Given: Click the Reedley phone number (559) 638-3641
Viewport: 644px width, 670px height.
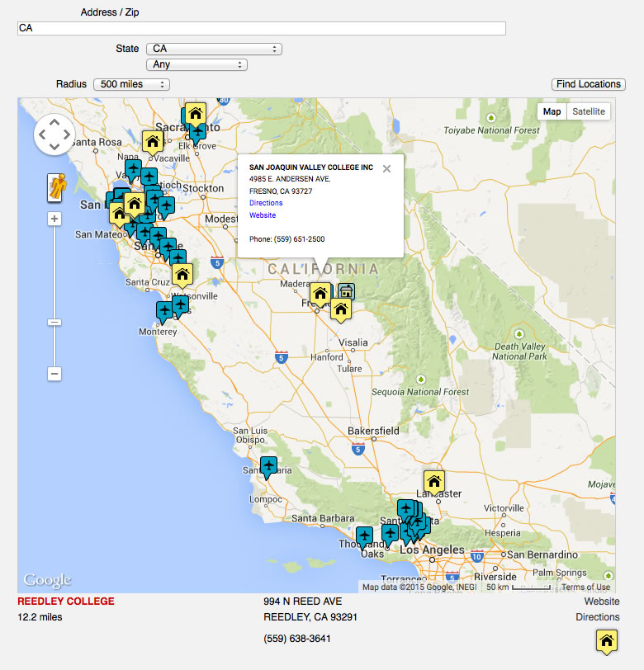Looking at the screenshot, I should point(296,639).
